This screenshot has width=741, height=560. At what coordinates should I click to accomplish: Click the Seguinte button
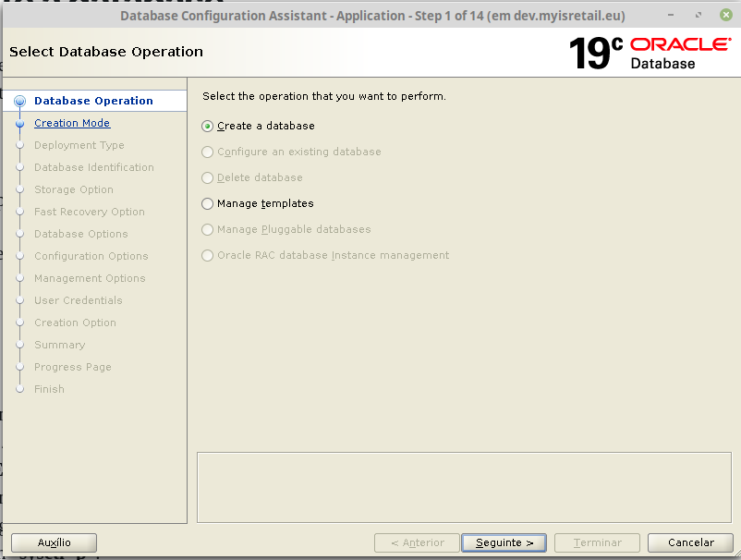tap(504, 542)
